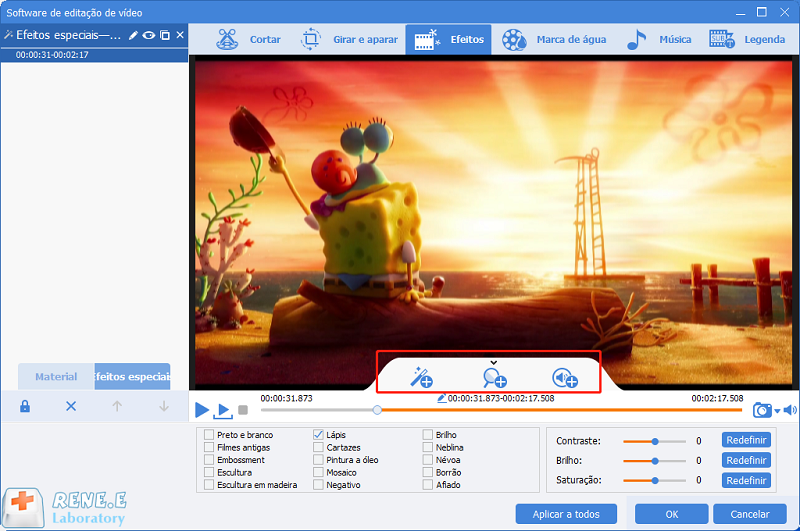Stop the video playback
Screen dimensions: 800x531
click(243, 410)
